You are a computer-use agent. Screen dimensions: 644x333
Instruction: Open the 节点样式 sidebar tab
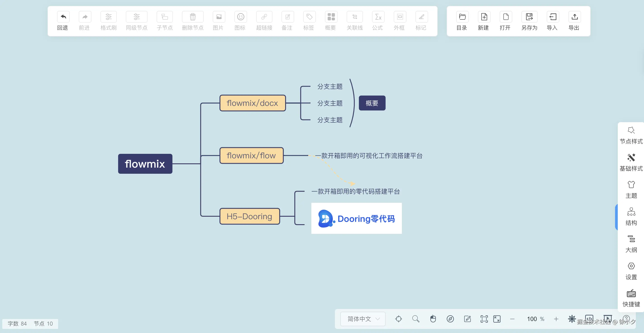(x=631, y=135)
